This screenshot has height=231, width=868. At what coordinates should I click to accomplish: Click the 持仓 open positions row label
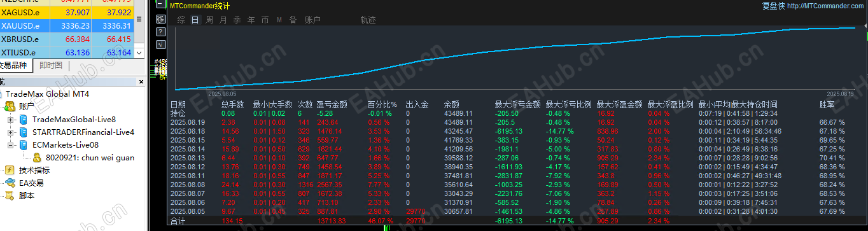pos(178,113)
